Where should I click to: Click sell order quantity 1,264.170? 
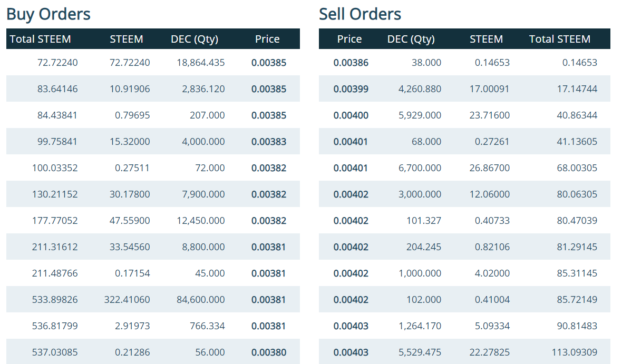point(420,326)
